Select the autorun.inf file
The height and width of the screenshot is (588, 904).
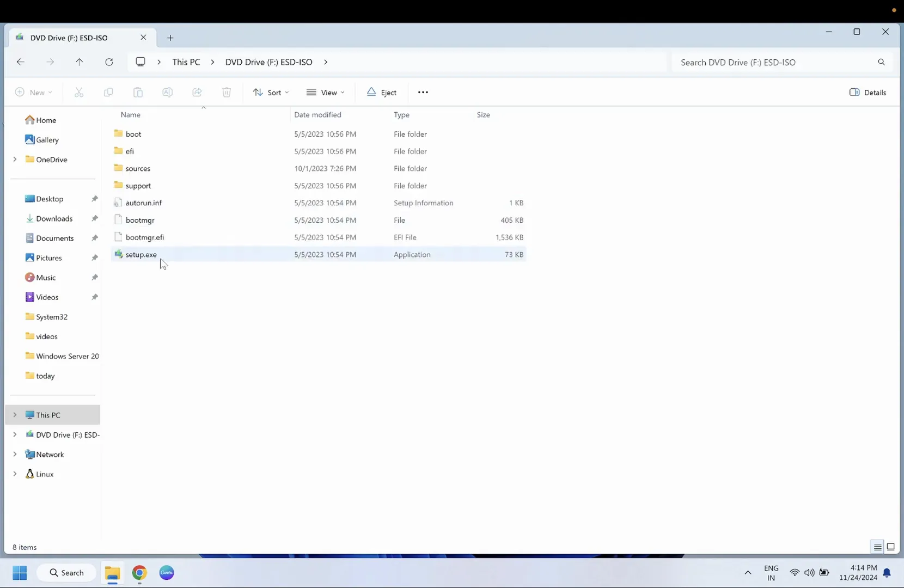318,203
